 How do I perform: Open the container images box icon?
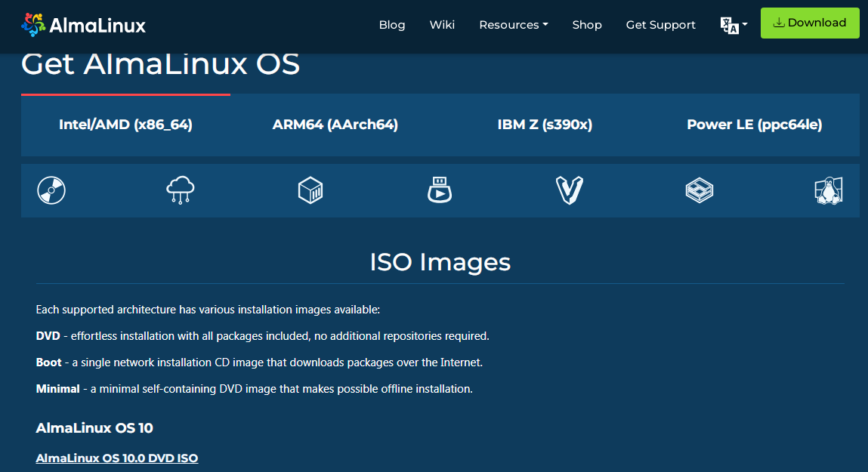click(310, 190)
